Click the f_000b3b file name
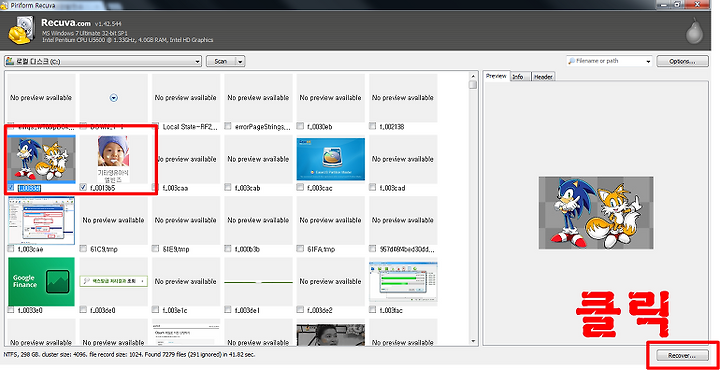The image size is (720, 370). (x=248, y=249)
